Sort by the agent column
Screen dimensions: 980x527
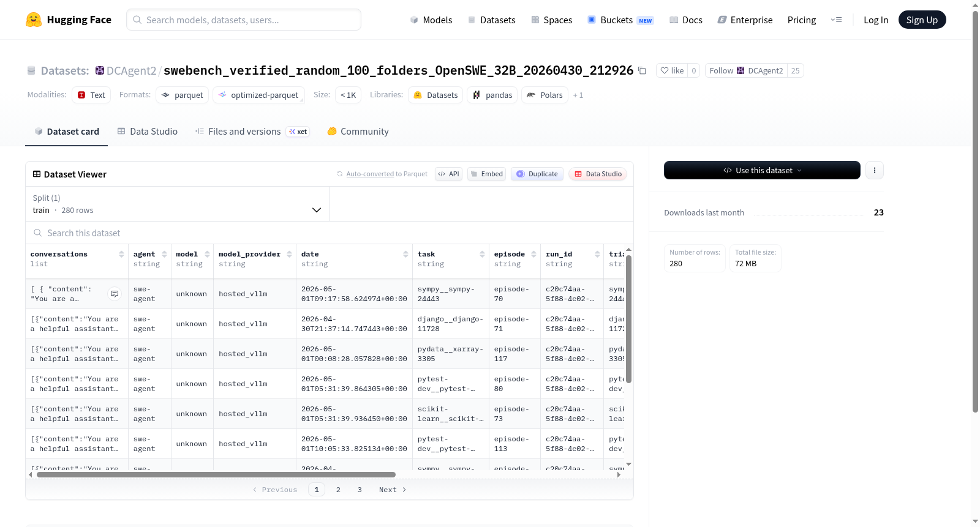pos(164,254)
